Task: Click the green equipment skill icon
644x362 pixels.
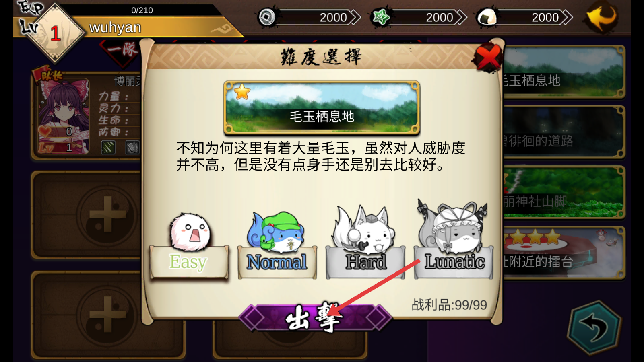Action: click(x=108, y=148)
